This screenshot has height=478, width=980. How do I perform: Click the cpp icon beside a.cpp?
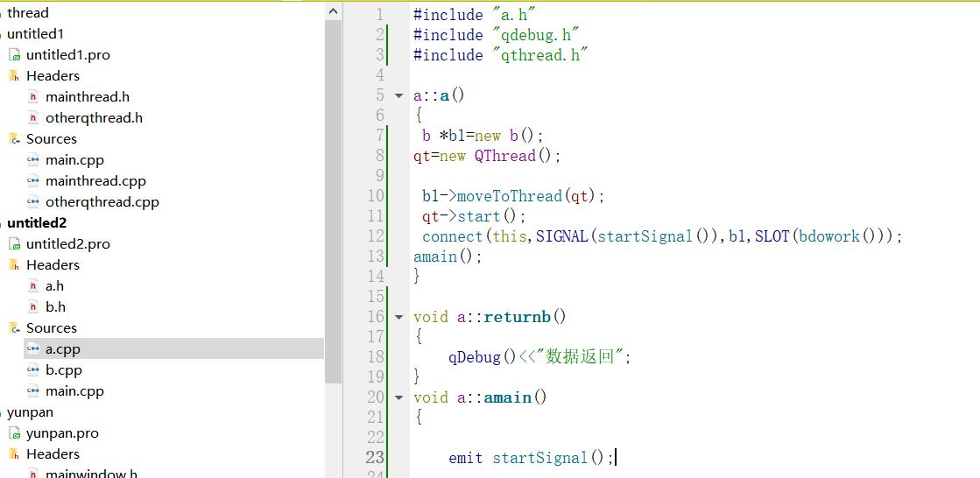pyautogui.click(x=34, y=349)
